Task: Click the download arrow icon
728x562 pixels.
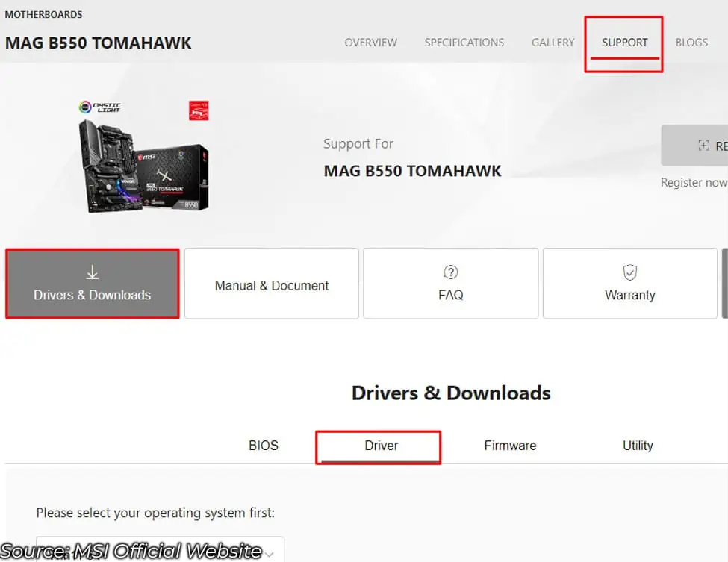Action: point(93,272)
